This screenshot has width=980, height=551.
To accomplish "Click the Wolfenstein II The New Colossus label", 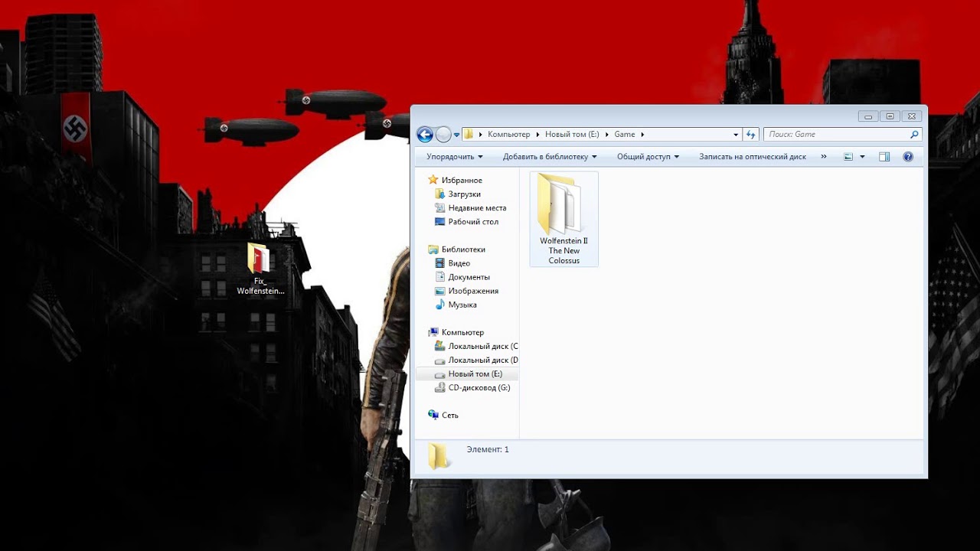I will point(564,251).
